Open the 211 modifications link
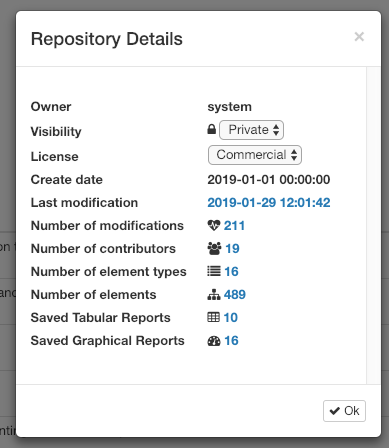Viewport: 389px width, 448px height. 234,225
